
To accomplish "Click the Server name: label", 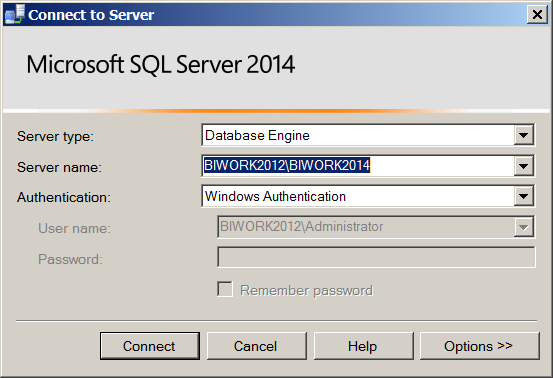I will point(59,167).
